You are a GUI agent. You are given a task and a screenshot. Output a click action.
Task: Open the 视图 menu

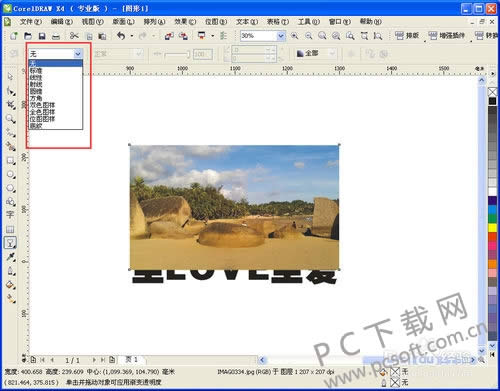point(92,22)
